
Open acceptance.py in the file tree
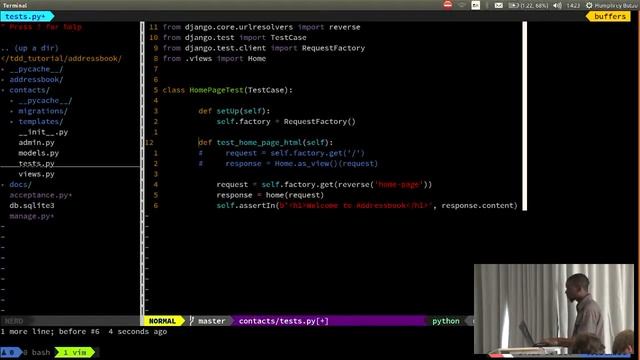pyautogui.click(x=40, y=195)
